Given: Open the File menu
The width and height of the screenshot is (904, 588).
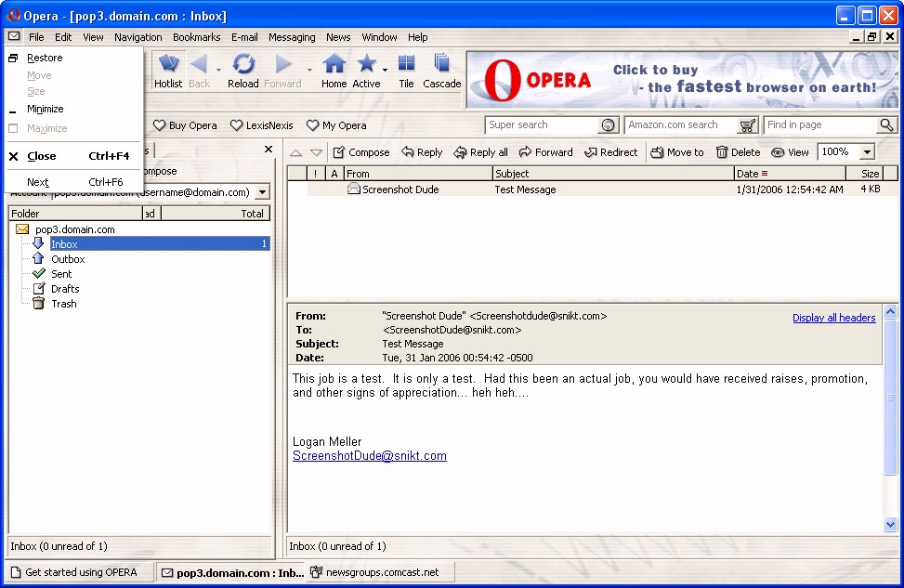Looking at the screenshot, I should pyautogui.click(x=36, y=37).
